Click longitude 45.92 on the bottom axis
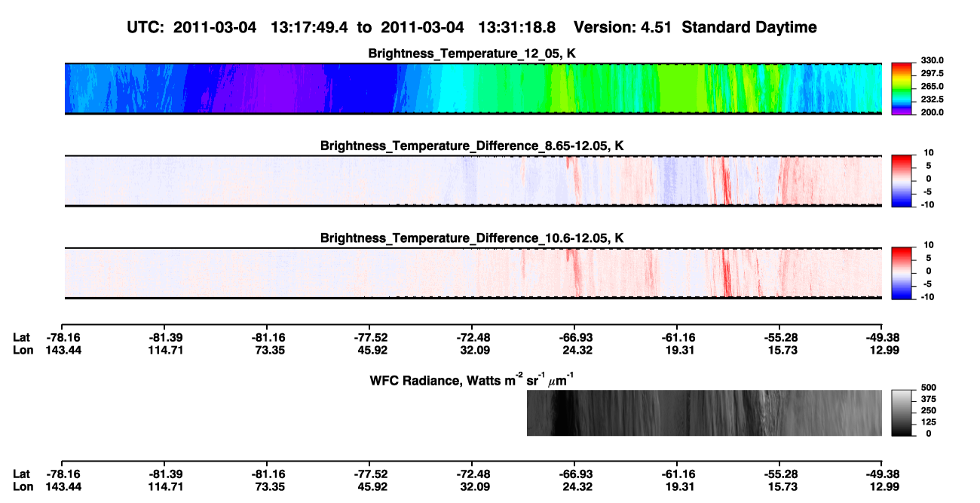 point(369,486)
